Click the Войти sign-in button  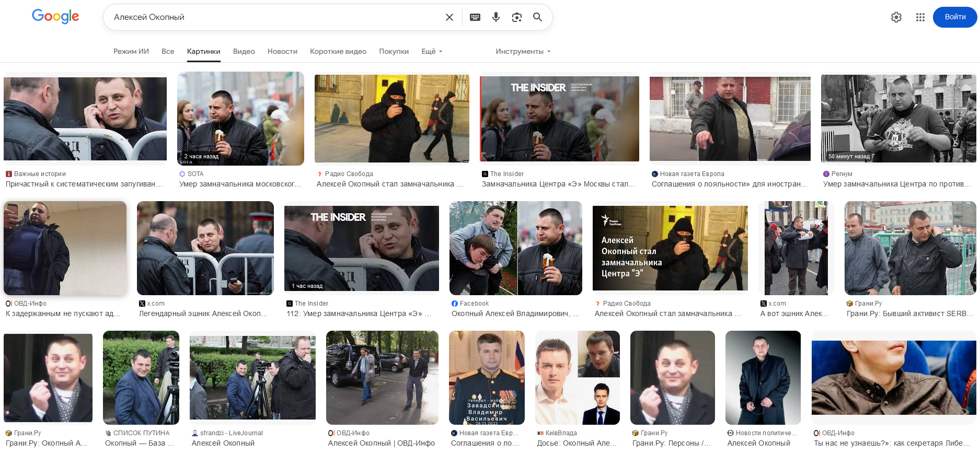click(x=954, y=17)
